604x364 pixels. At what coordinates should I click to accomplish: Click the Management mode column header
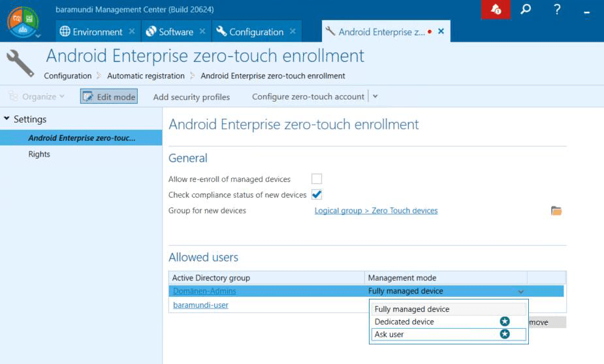point(446,278)
